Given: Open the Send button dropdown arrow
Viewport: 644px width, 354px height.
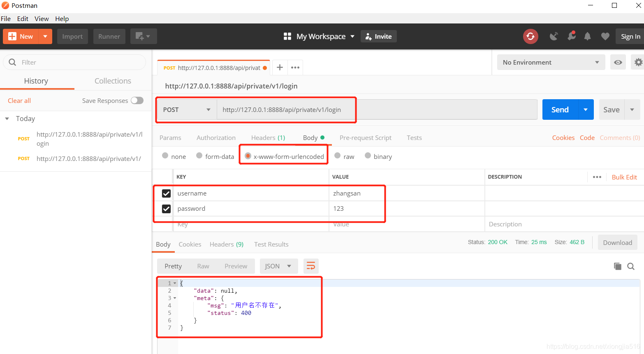Looking at the screenshot, I should pos(586,109).
